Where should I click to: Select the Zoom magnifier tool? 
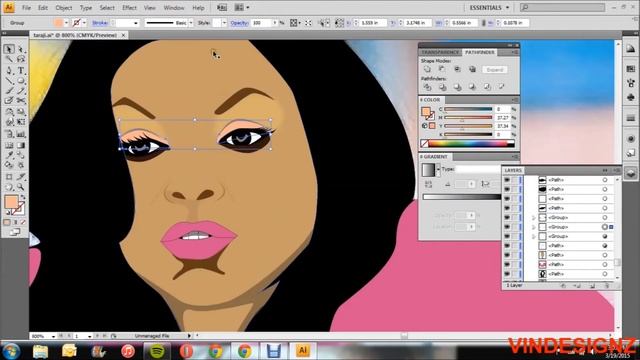(21, 187)
